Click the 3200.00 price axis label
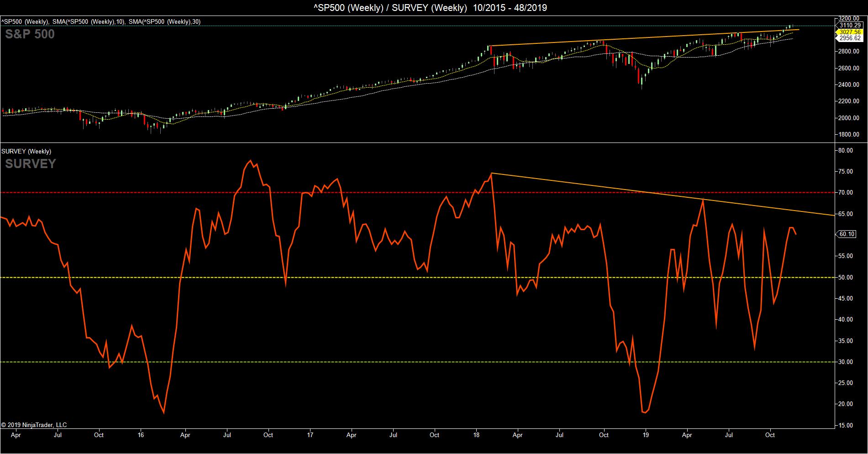 [850, 18]
